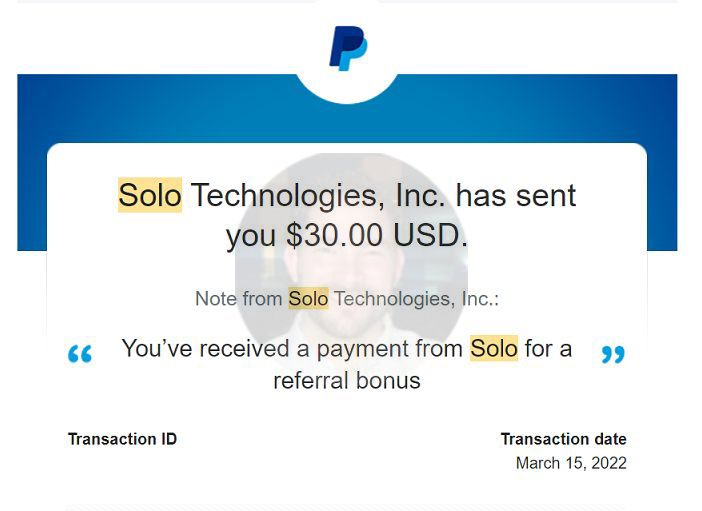Click highlighted Solo in the payment message
702x511 pixels.
click(494, 348)
